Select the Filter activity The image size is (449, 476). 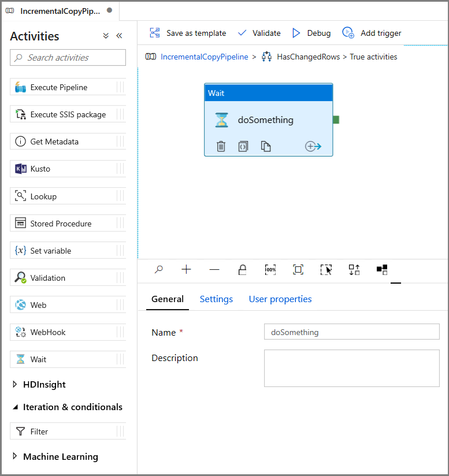click(68, 432)
